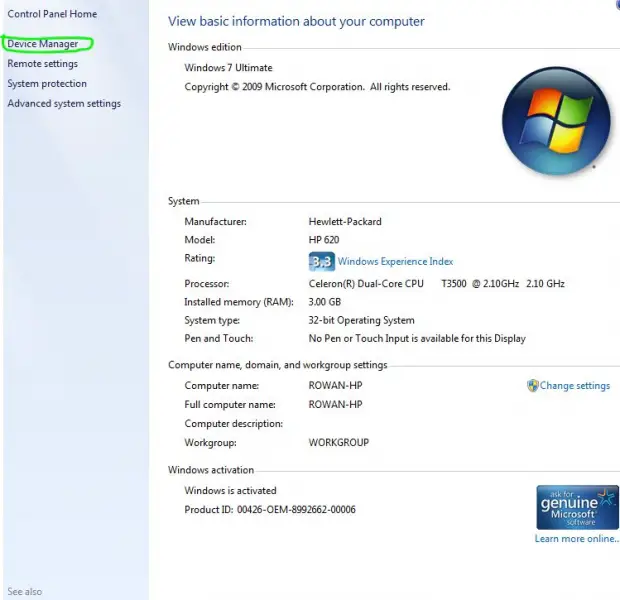Image resolution: width=620 pixels, height=600 pixels.
Task: Select the No Pen or Touch Input text
Action: [417, 339]
